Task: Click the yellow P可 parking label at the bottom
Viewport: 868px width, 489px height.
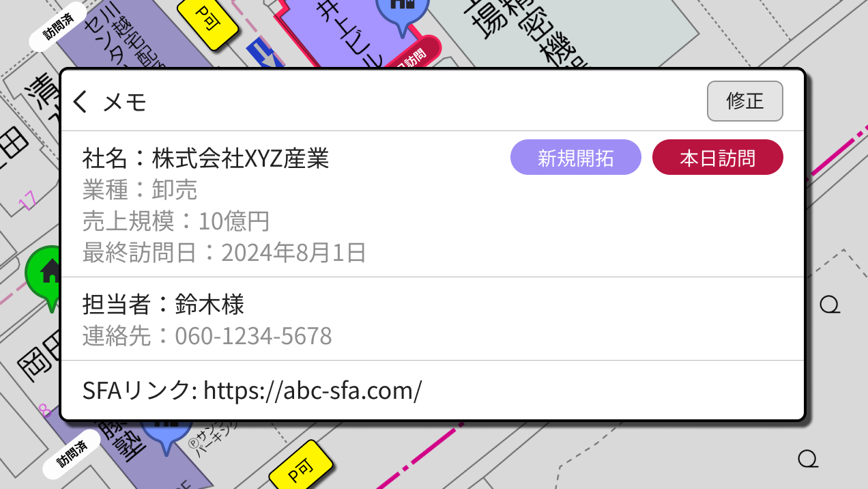Action: (x=300, y=469)
